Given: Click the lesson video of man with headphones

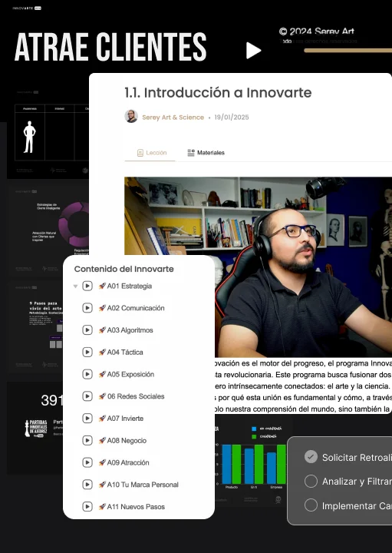Looking at the screenshot, I should (x=259, y=267).
